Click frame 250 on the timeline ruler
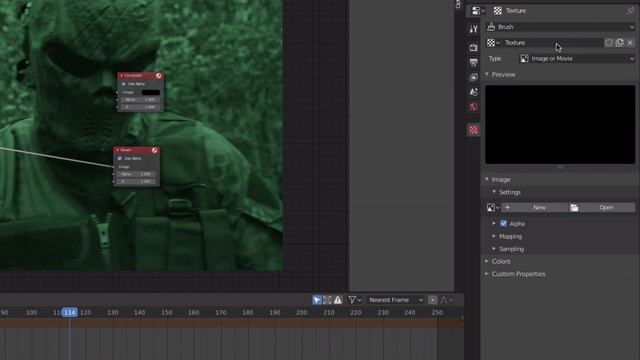Viewport: 640px width, 360px height. (x=437, y=313)
